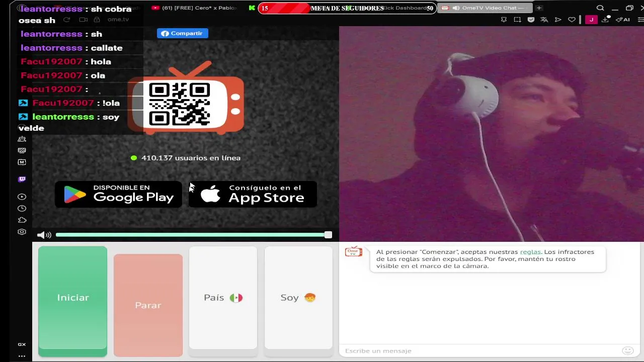Open the player icon in the sidebar
644x362 pixels.
[22, 197]
